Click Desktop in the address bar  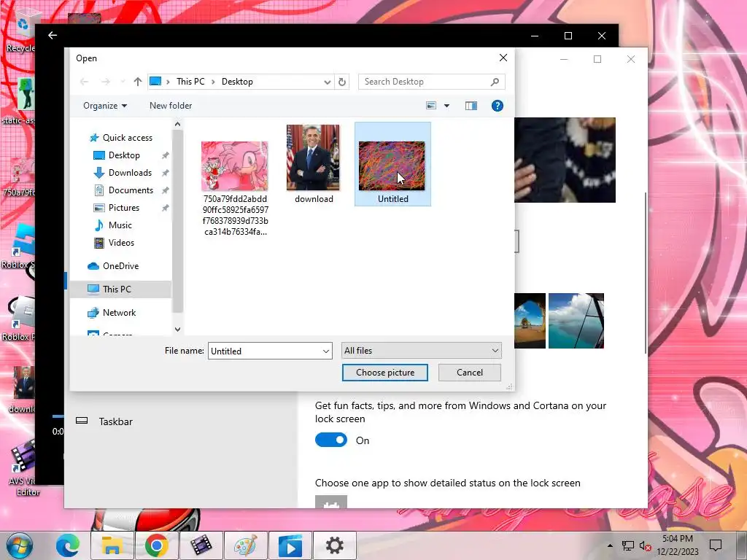pyautogui.click(x=237, y=82)
